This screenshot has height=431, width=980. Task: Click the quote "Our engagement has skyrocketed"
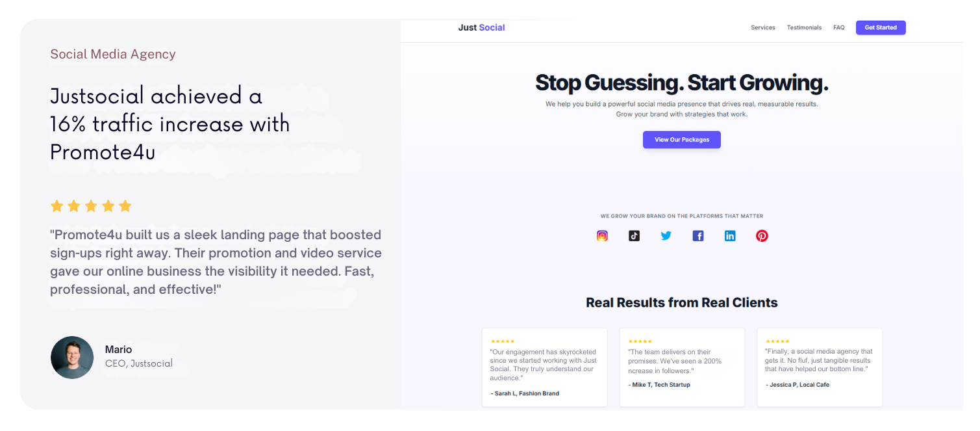(544, 365)
